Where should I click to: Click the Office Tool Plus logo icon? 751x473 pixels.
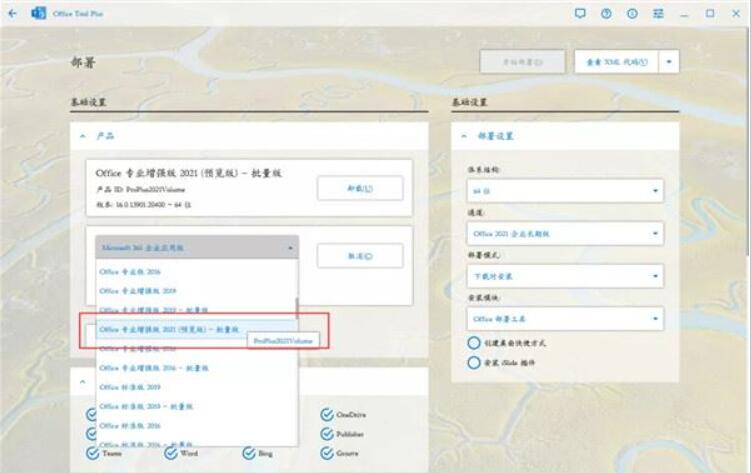click(x=39, y=13)
